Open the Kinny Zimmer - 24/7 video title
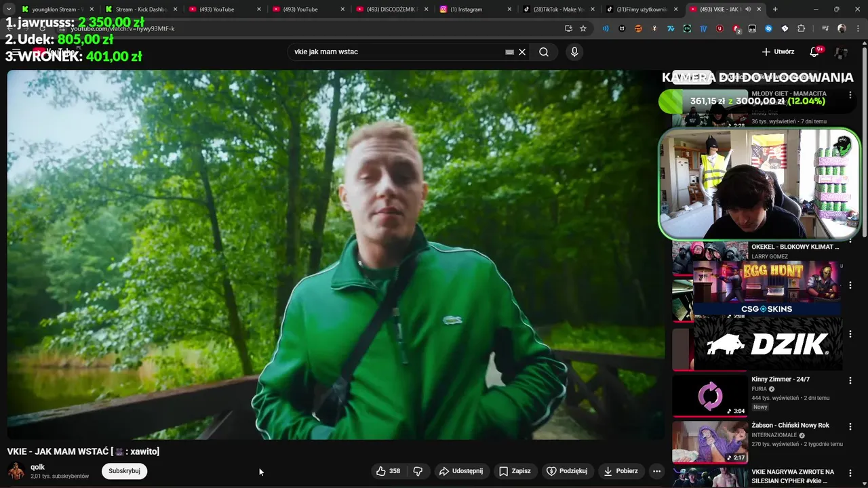Viewport: 868px width, 488px height. 781,380
